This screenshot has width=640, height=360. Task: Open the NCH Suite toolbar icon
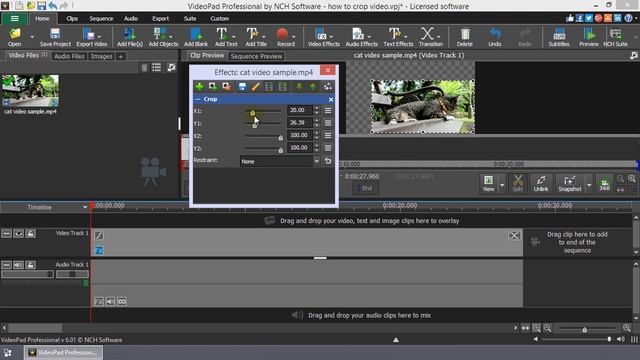615,34
